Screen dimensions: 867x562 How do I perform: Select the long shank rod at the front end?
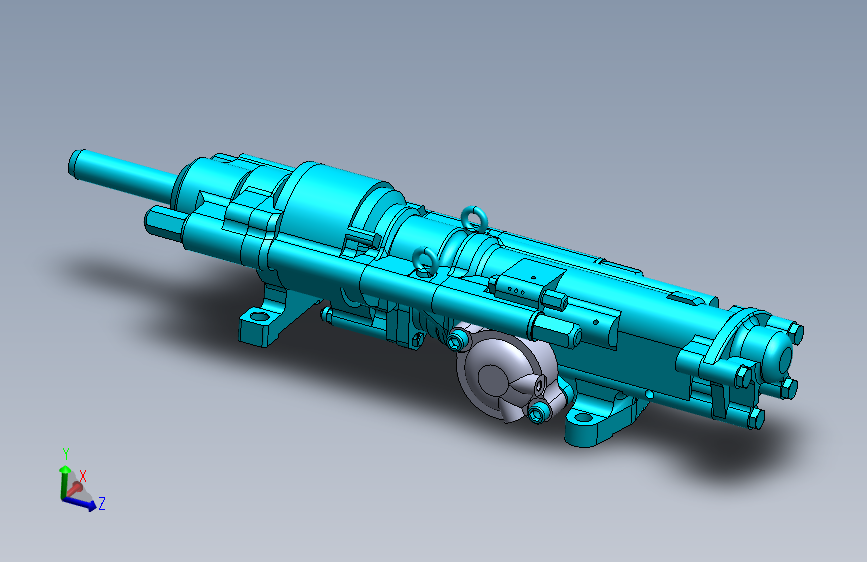[123, 174]
